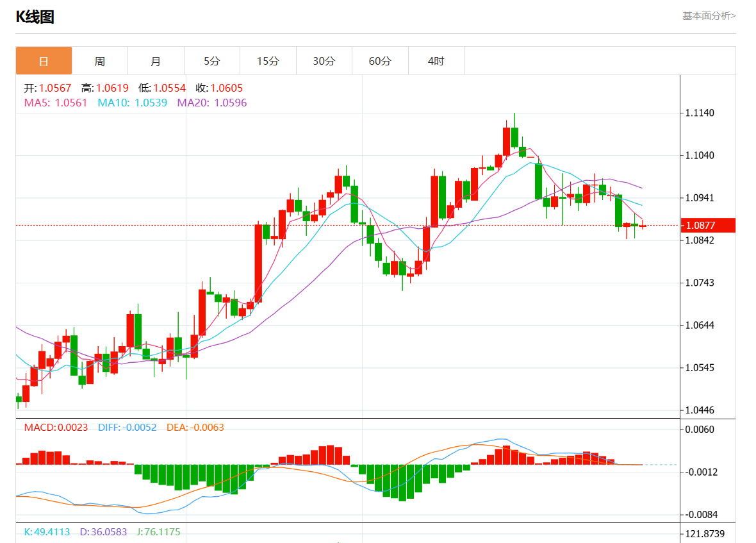Click the 121.8739 KDJ axis label

705,534
